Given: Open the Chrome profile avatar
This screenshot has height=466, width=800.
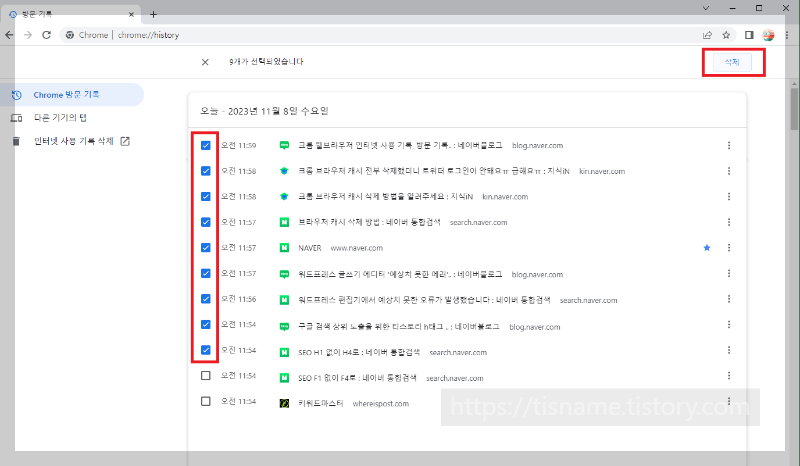Looking at the screenshot, I should tap(768, 35).
